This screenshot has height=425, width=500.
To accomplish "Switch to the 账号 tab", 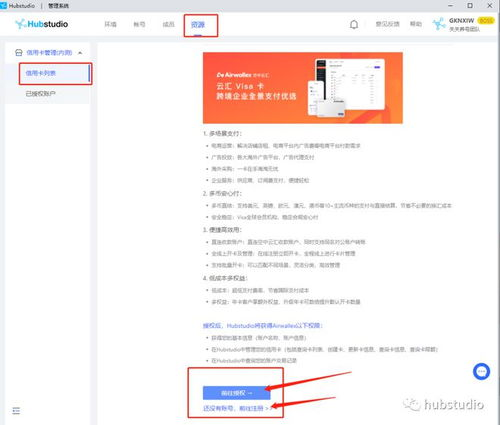I will (139, 24).
